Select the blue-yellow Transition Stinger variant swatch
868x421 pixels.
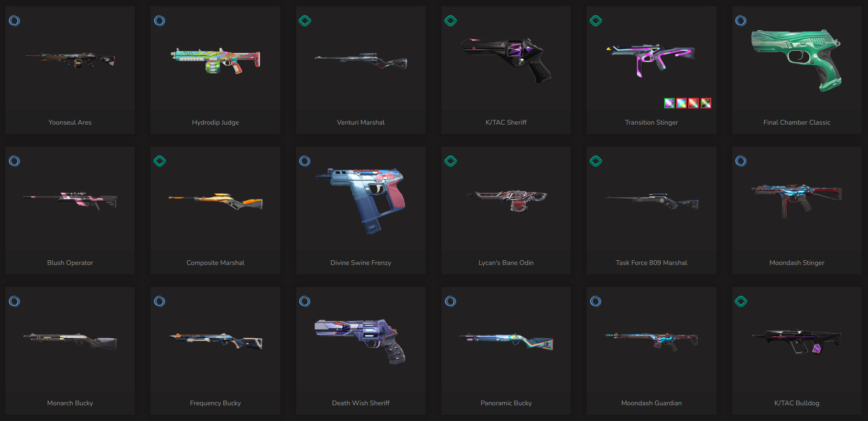(x=681, y=103)
